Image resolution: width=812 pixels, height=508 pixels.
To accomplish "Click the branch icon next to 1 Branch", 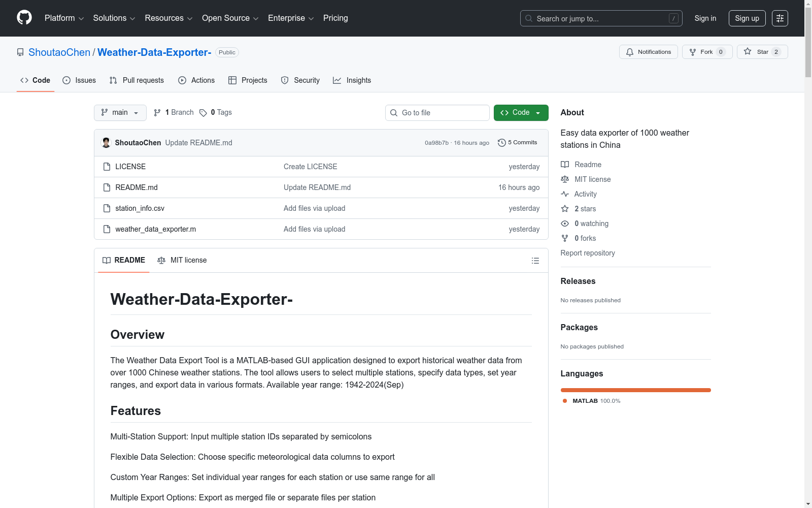I will (x=157, y=113).
